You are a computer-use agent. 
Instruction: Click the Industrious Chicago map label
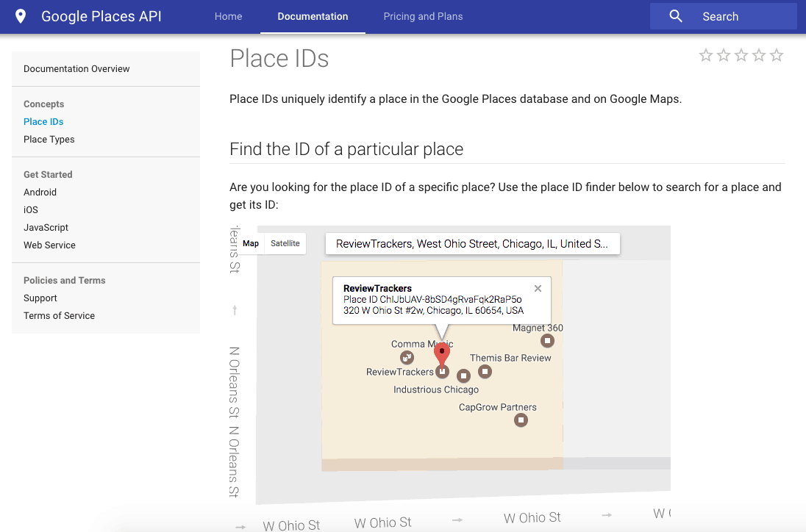[x=436, y=389]
